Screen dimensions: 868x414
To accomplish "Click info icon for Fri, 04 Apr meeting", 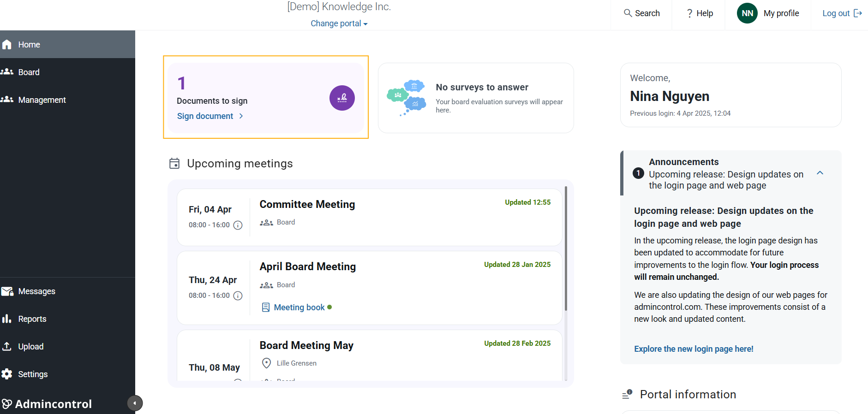I will click(x=238, y=225).
